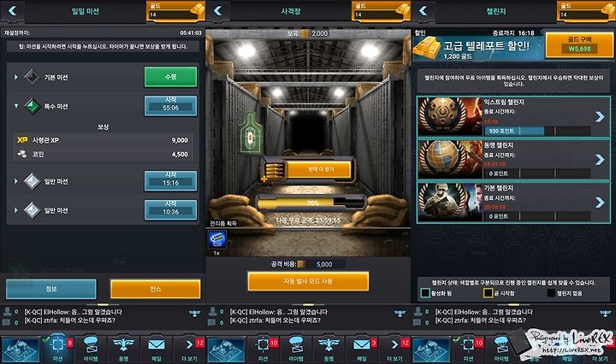Open the 전리품 획득 loot item icon
Viewport: 616px width, 364px height.
[216, 239]
